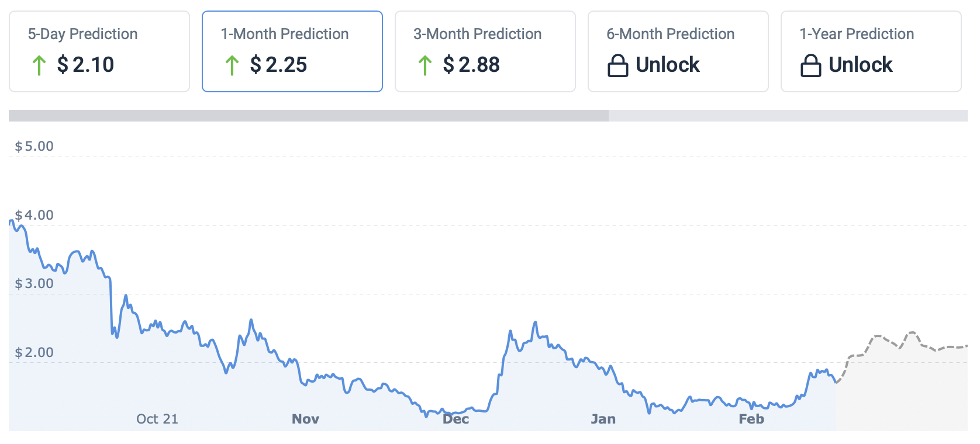Click the green up arrow in 1-Month Prediction

click(232, 65)
